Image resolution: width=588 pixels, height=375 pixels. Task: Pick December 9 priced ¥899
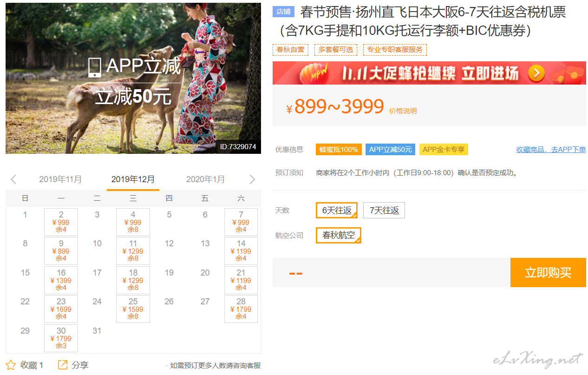[61, 251]
